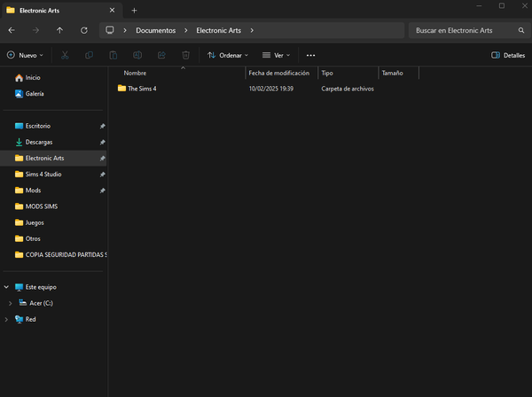Expand chevron after Electronic Arts in breadcrumb

[x=252, y=30]
